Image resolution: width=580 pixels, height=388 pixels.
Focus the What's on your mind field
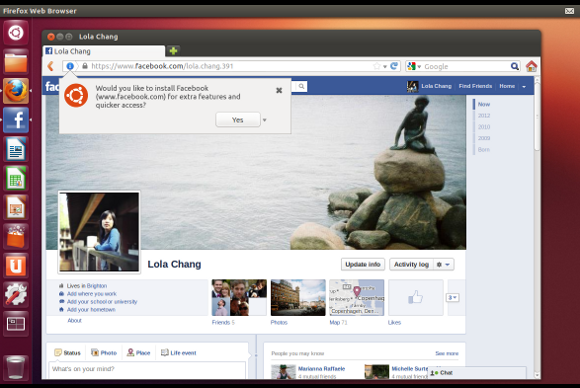point(147,370)
